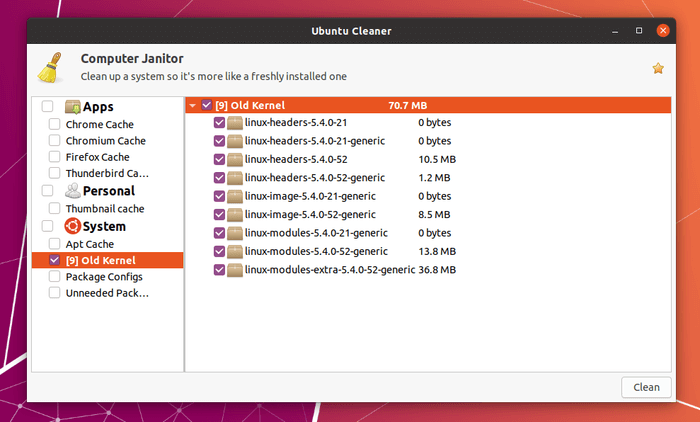Check the Personal category checkbox
700x422 pixels.
[47, 191]
